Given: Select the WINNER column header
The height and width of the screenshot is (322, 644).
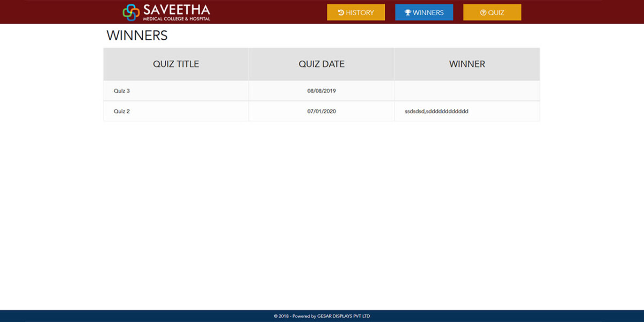Looking at the screenshot, I should pyautogui.click(x=467, y=64).
